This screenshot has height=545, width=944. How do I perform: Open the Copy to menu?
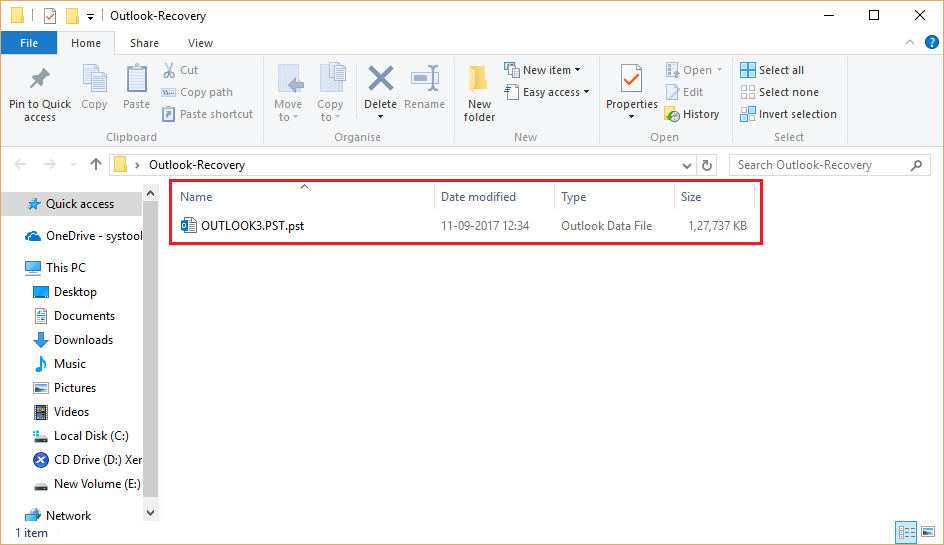click(x=330, y=93)
